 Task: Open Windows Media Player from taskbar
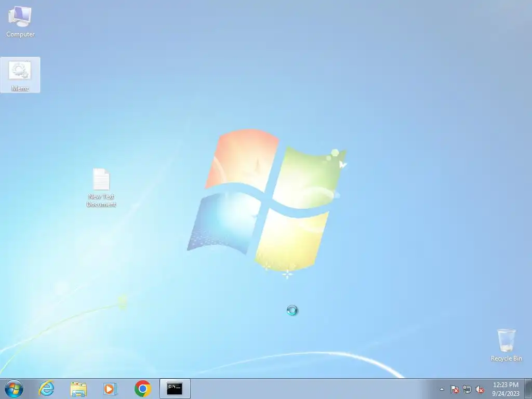(x=110, y=389)
